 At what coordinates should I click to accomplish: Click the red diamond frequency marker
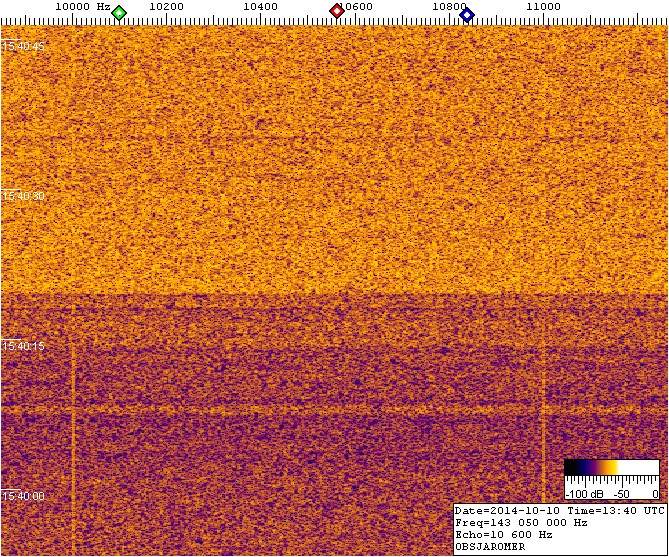point(337,12)
